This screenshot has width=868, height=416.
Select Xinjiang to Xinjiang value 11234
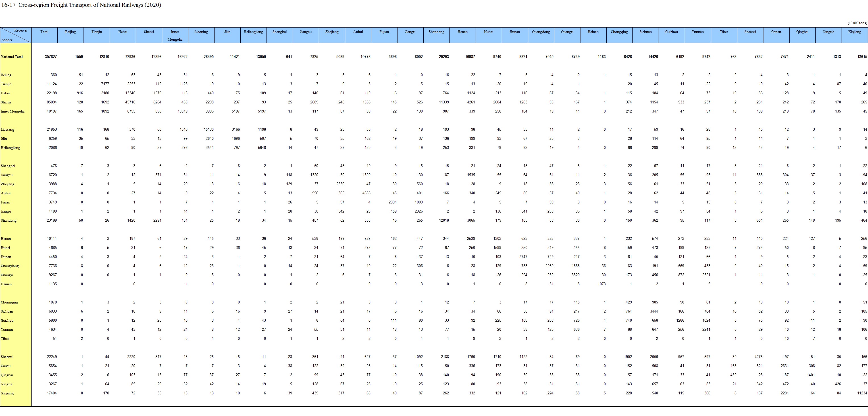click(861, 394)
